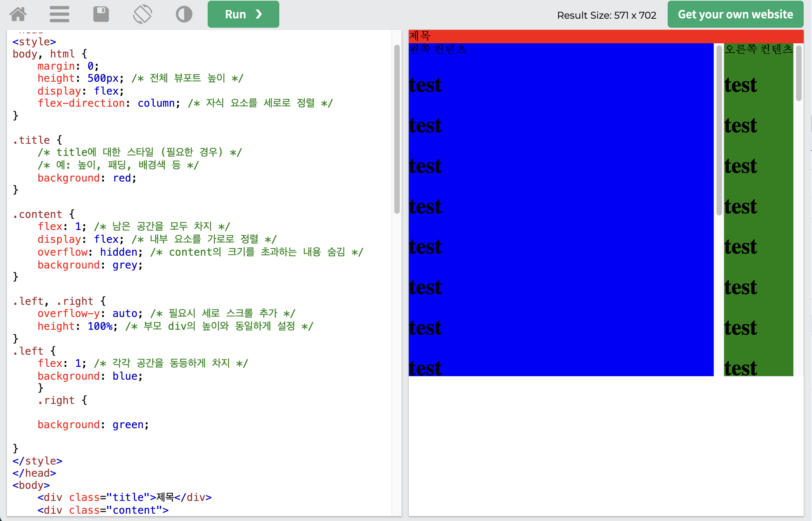Click the Result Size: 571 x 702 label

coord(606,15)
